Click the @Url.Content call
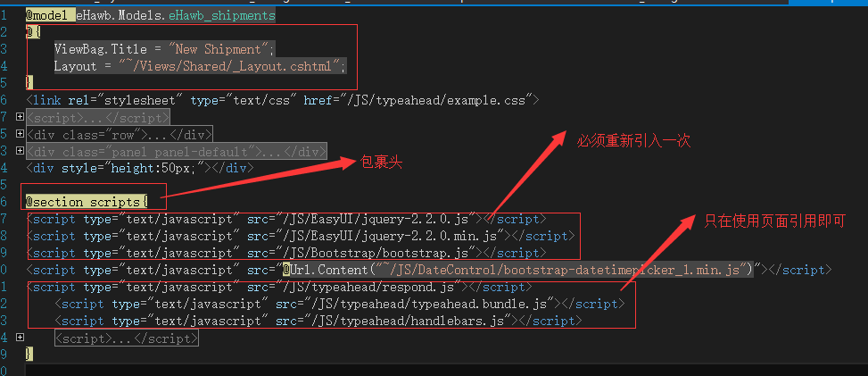The width and height of the screenshot is (868, 376). point(518,270)
